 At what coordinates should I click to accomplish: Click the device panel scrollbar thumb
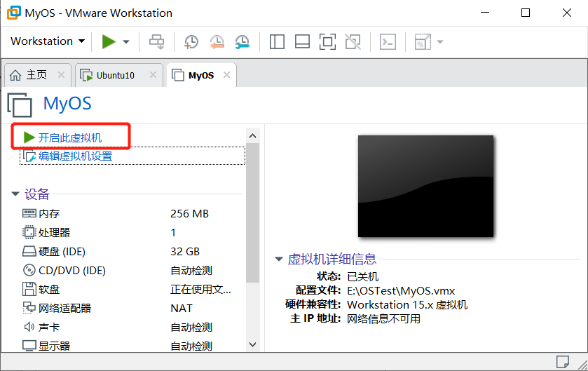pyautogui.click(x=253, y=213)
